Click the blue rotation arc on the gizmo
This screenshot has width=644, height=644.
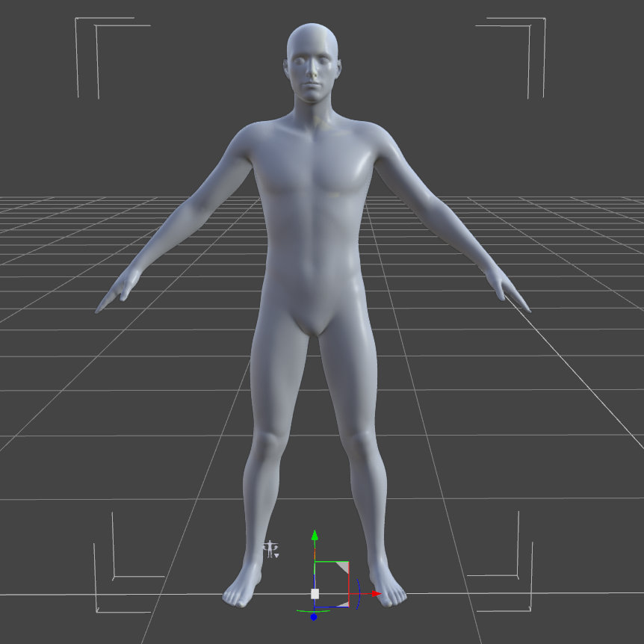[x=359, y=594]
